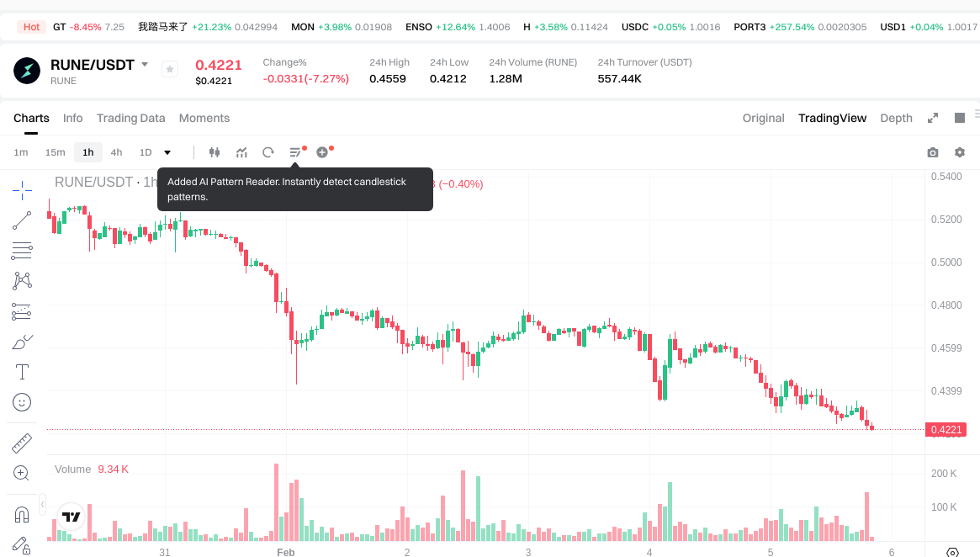The image size is (980, 557).
Task: Select the trend line drawing tool
Action: coord(22,220)
